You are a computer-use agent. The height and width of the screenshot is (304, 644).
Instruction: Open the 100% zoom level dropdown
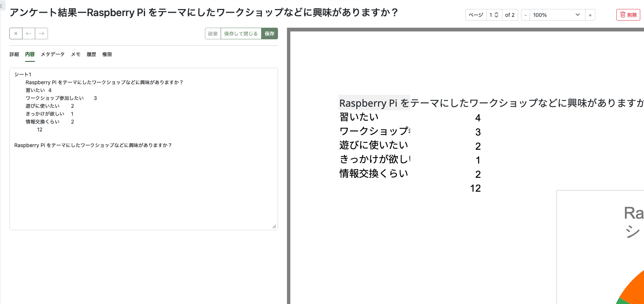(557, 15)
